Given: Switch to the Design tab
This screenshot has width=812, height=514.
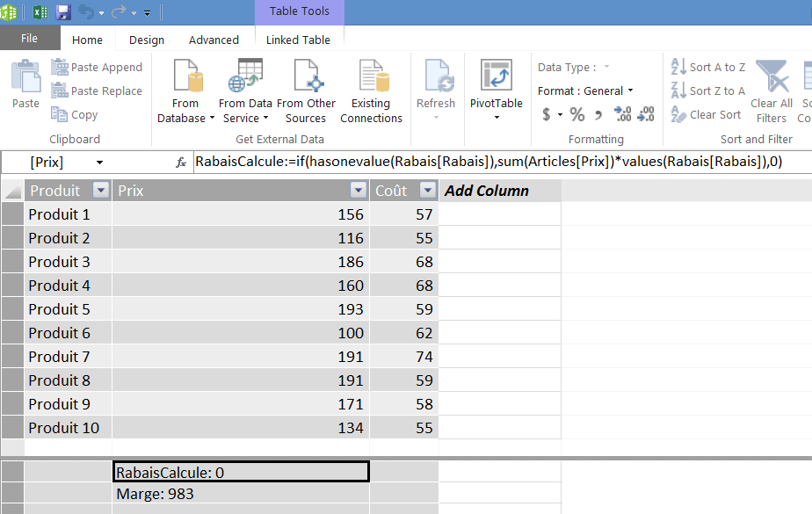Looking at the screenshot, I should coord(146,40).
